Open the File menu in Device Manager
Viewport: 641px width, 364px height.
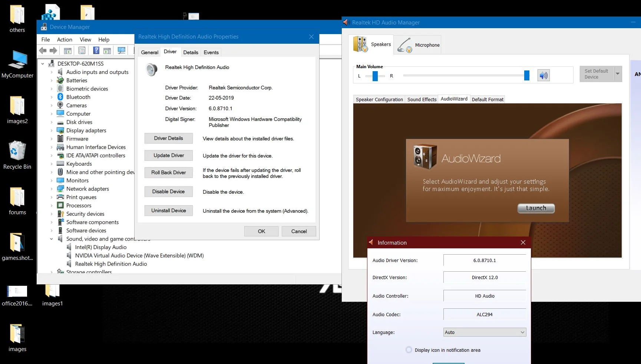46,40
